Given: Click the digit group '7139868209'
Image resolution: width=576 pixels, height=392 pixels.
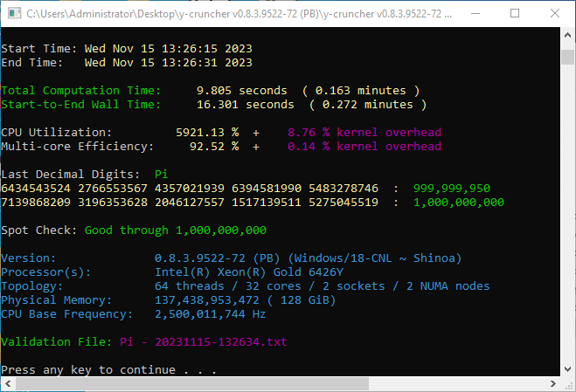Looking at the screenshot, I should coord(36,203).
